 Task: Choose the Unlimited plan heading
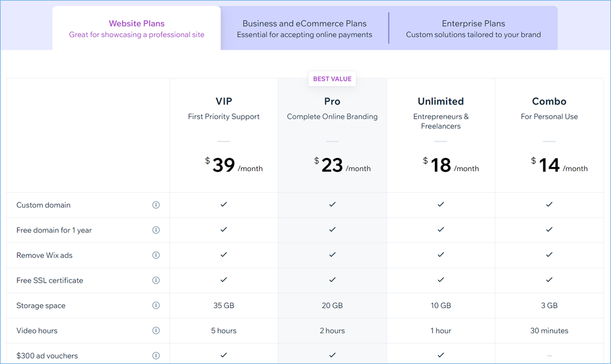click(x=441, y=101)
